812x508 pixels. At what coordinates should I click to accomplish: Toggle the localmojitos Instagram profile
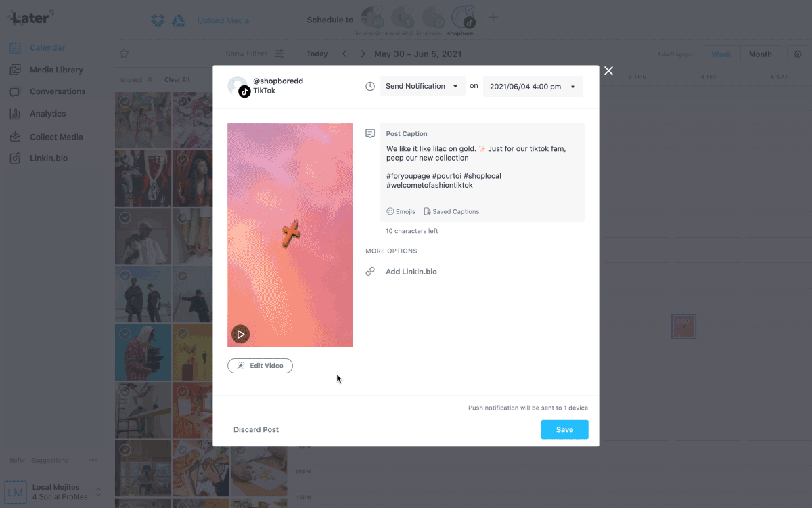coord(372,18)
